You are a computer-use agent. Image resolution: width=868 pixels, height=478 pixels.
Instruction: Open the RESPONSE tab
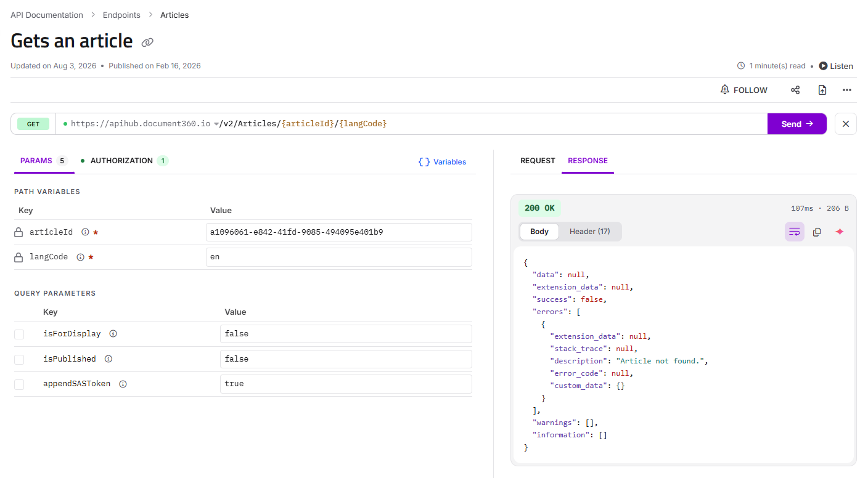pos(588,161)
